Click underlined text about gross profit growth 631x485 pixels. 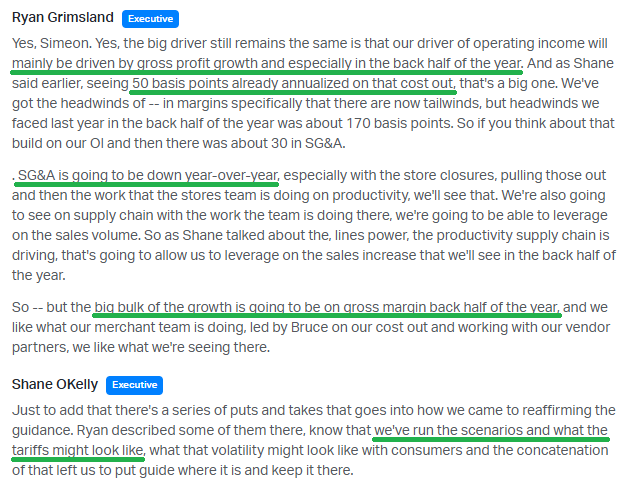(x=267, y=64)
